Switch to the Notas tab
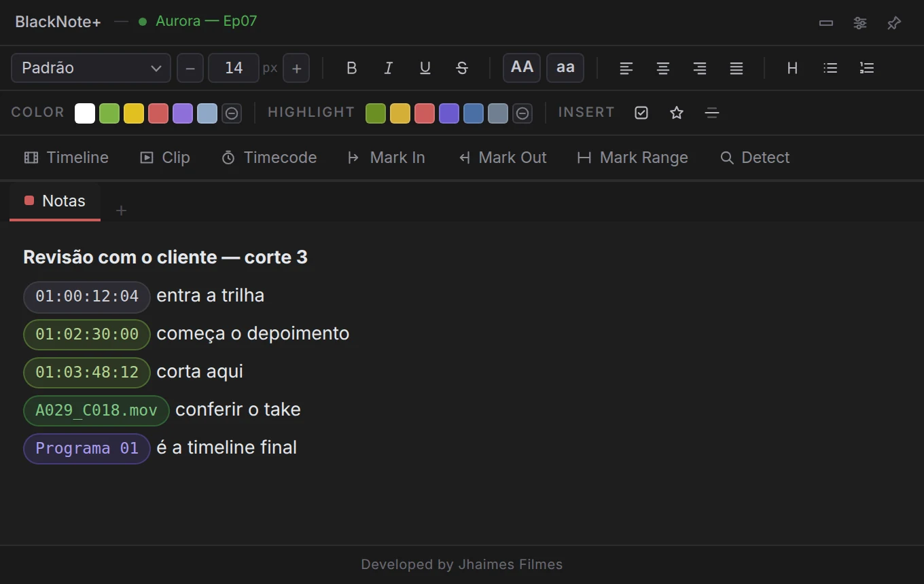This screenshot has height=584, width=924. click(x=55, y=202)
